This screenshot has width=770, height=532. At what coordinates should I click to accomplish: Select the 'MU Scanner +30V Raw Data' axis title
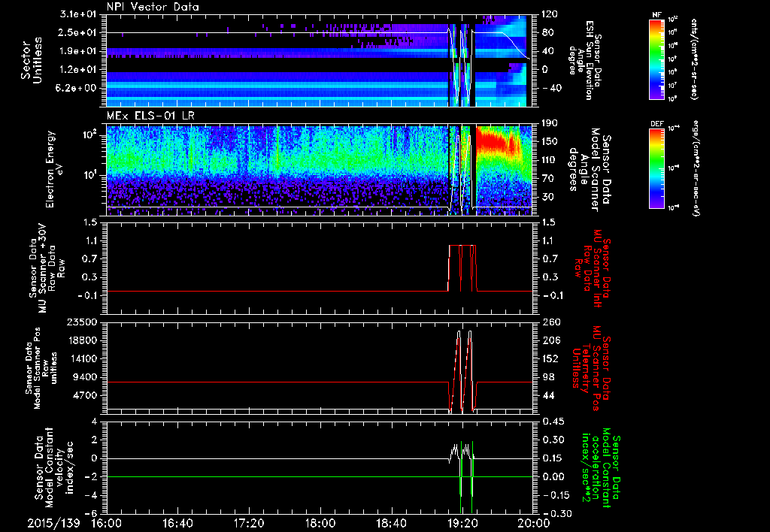(x=47, y=268)
